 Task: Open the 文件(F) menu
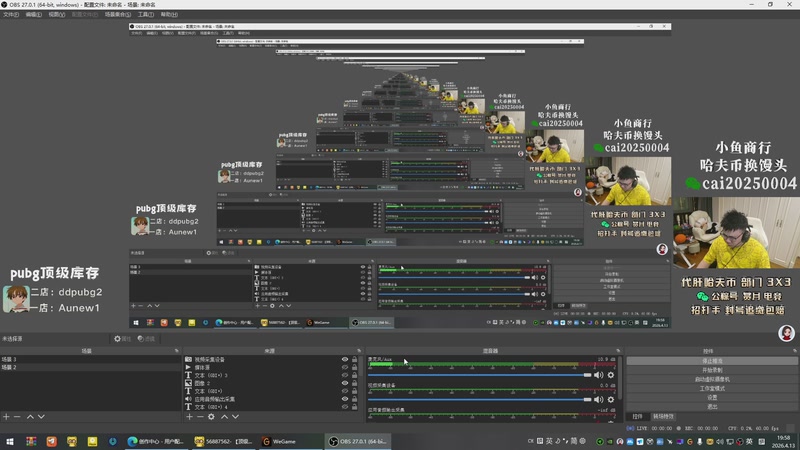(x=11, y=14)
